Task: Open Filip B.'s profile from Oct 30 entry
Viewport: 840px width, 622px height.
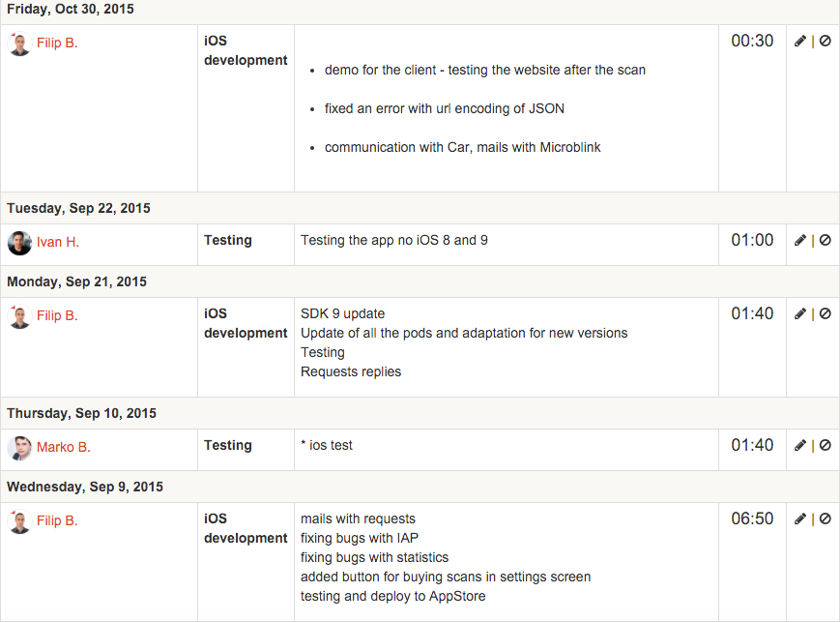Action: 57,44
